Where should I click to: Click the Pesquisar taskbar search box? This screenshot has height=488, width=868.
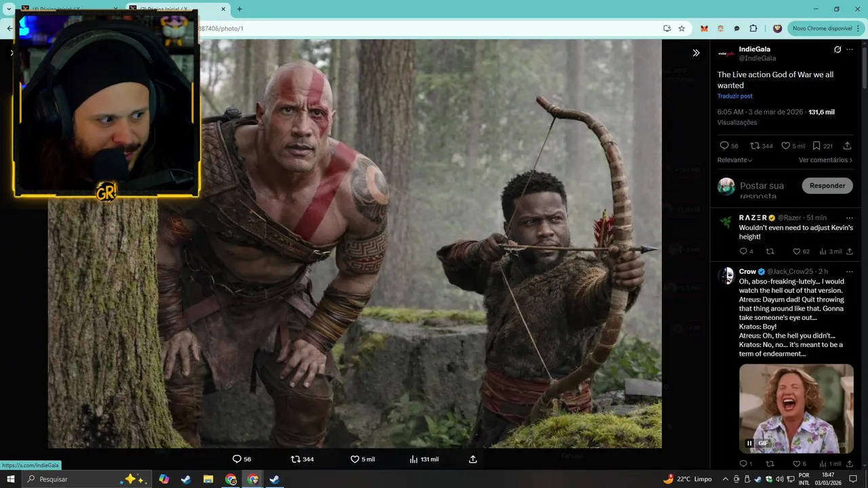point(87,479)
